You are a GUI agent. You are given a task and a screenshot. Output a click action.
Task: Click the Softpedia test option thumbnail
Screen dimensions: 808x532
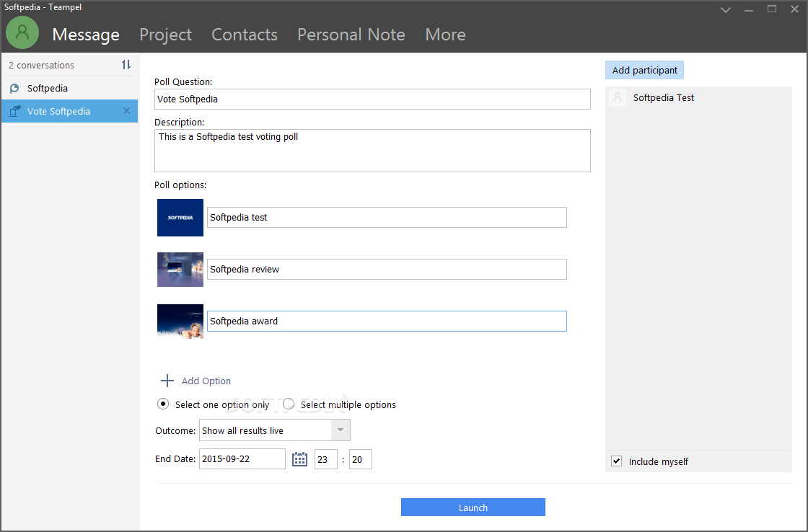pyautogui.click(x=180, y=217)
